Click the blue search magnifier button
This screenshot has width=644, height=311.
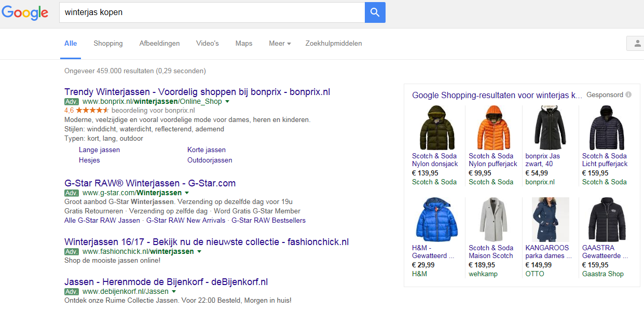click(375, 12)
